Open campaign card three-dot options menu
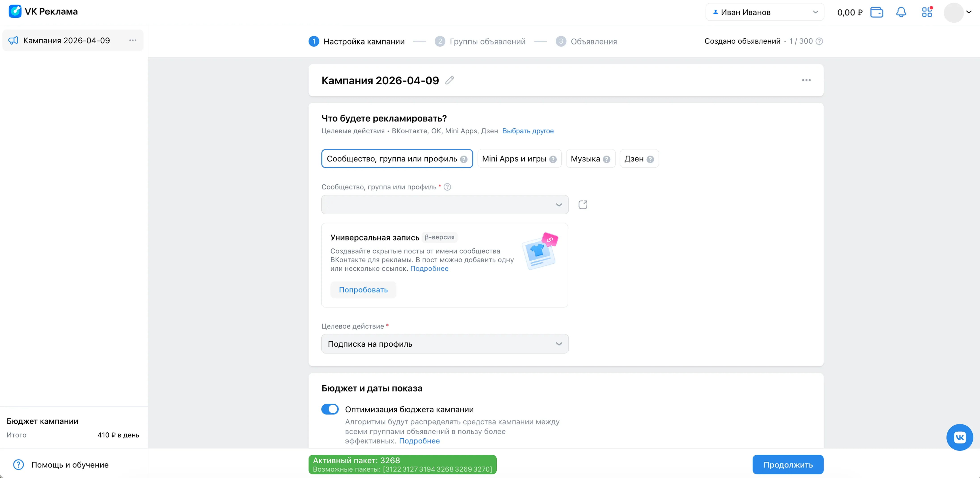This screenshot has height=478, width=980. point(806,80)
